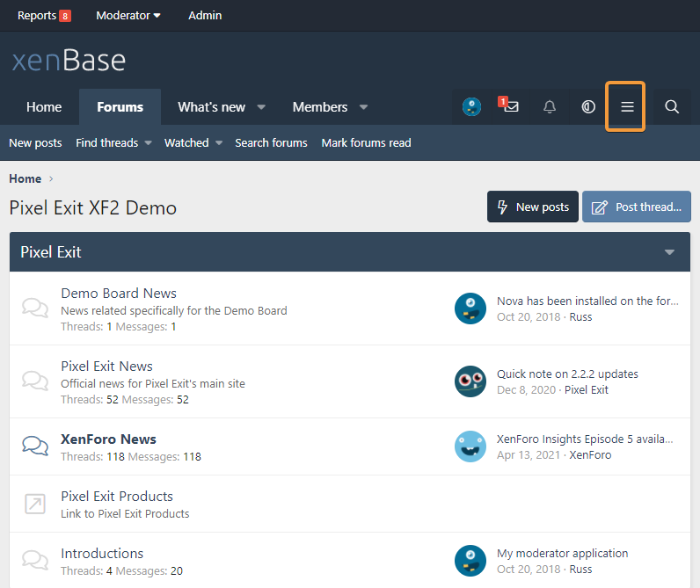Open thread 'My moderator application'

pos(563,554)
